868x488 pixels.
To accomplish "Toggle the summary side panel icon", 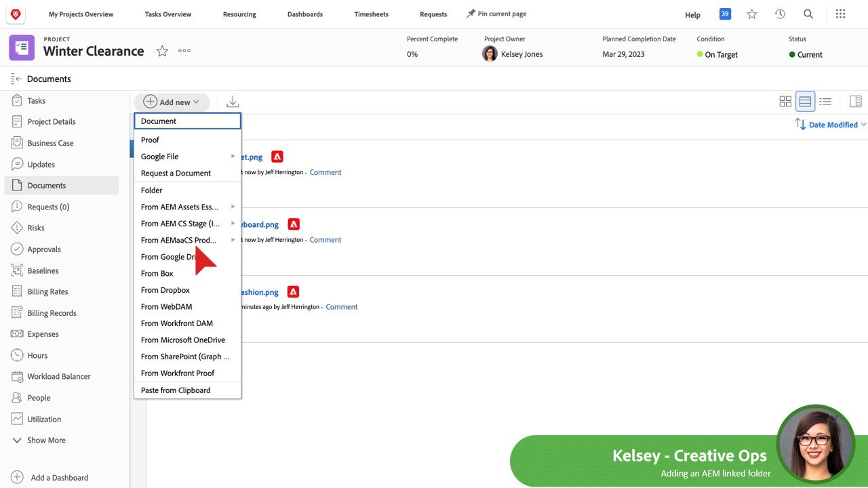I will [856, 102].
